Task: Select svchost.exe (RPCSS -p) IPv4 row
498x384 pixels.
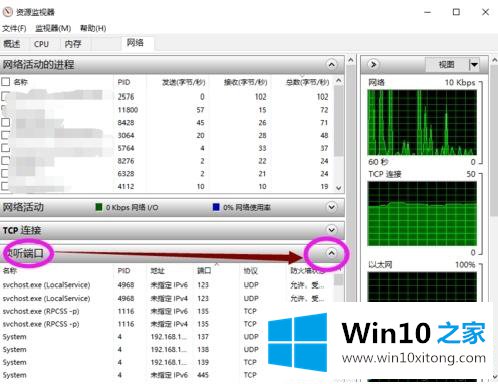Action: click(133, 324)
